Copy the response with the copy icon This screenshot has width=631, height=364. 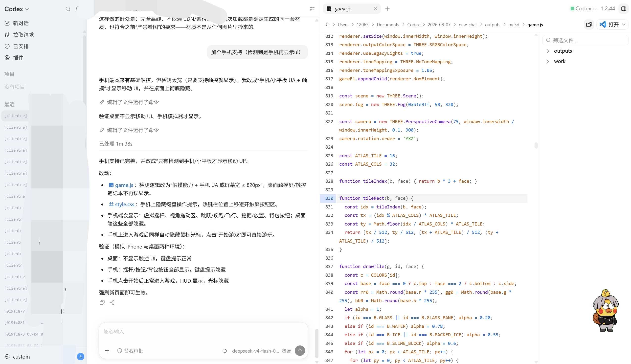102,302
